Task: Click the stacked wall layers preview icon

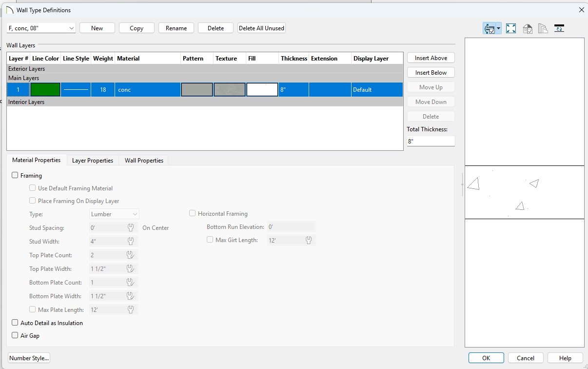Action: click(x=543, y=28)
